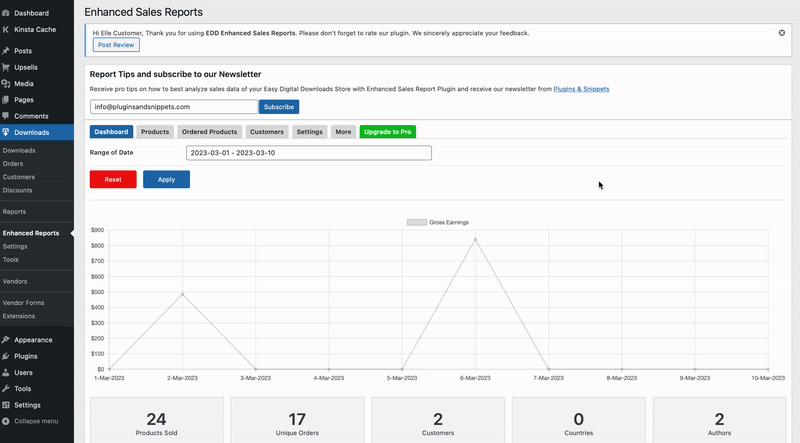Open the Vendor Forms submenu item
800x443 pixels.
23,303
